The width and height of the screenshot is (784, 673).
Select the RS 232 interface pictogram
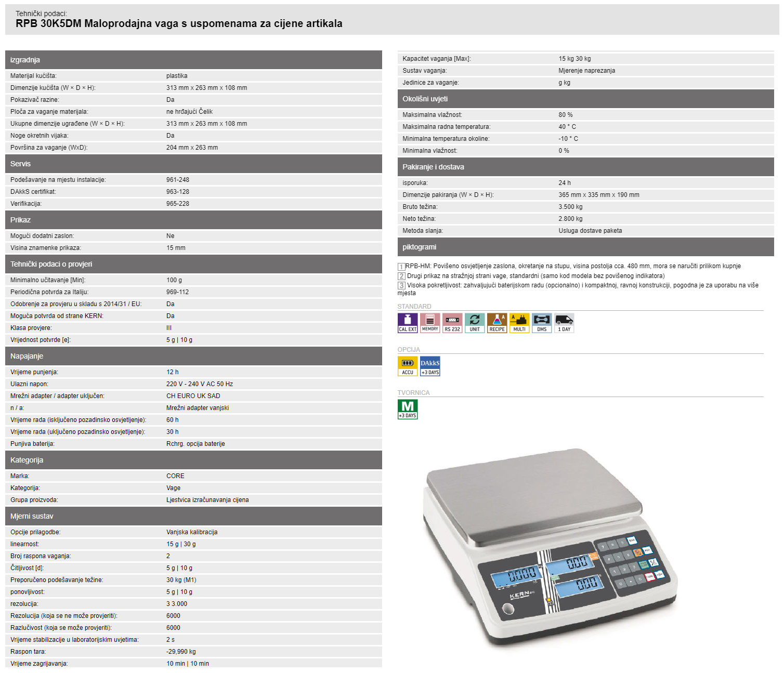tap(452, 323)
